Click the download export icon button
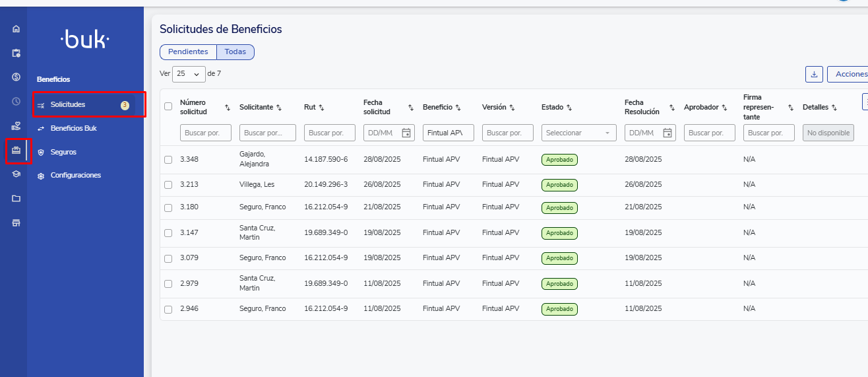 [x=814, y=74]
